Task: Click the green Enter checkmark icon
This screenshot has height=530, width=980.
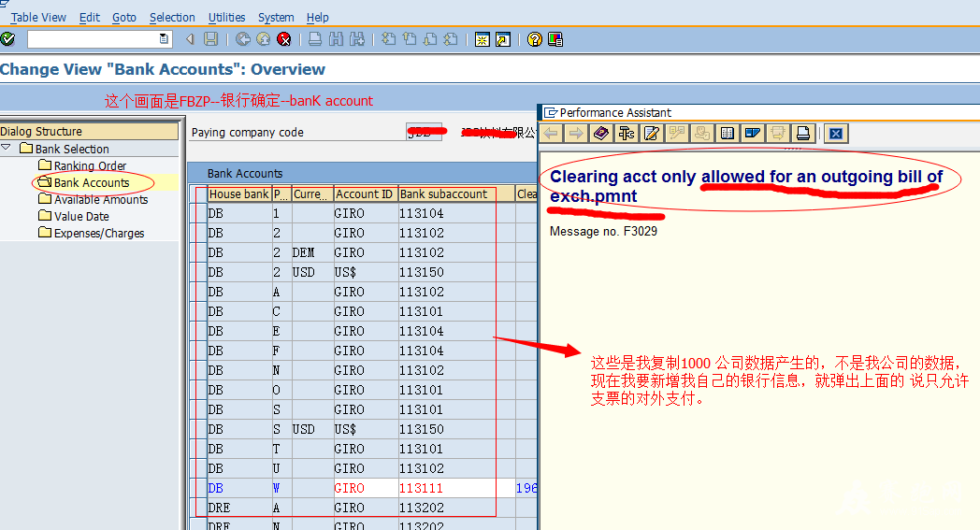Action: point(8,39)
